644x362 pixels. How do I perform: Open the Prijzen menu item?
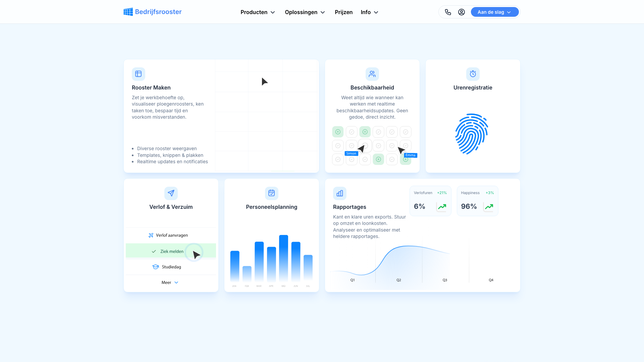click(343, 12)
